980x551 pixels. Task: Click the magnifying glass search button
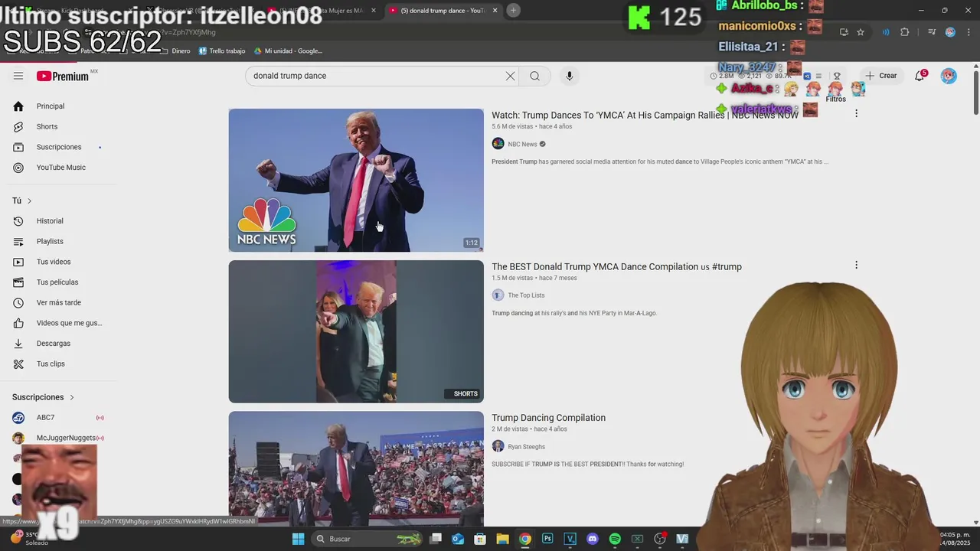[x=534, y=76]
